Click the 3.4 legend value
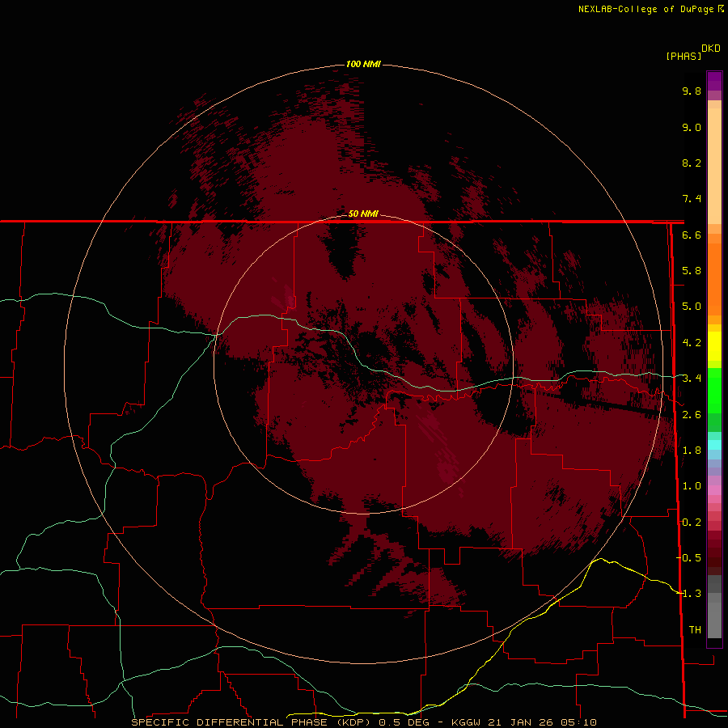 point(692,379)
